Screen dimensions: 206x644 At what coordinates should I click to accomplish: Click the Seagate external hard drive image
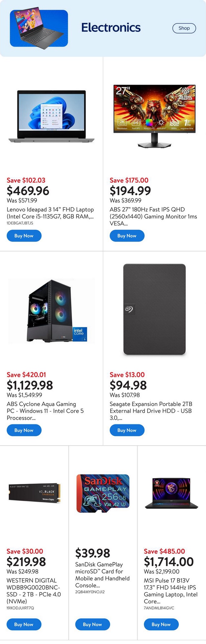(x=154, y=309)
